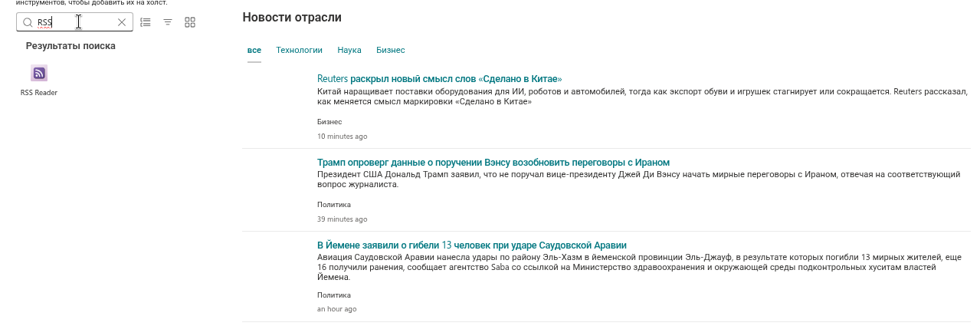Click Политика category under Йемен article
980x326 pixels.
point(334,295)
